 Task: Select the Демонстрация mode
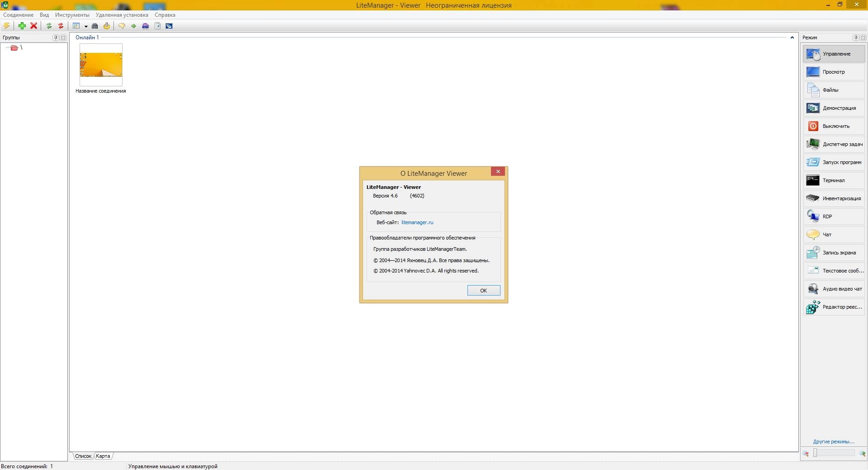click(834, 108)
